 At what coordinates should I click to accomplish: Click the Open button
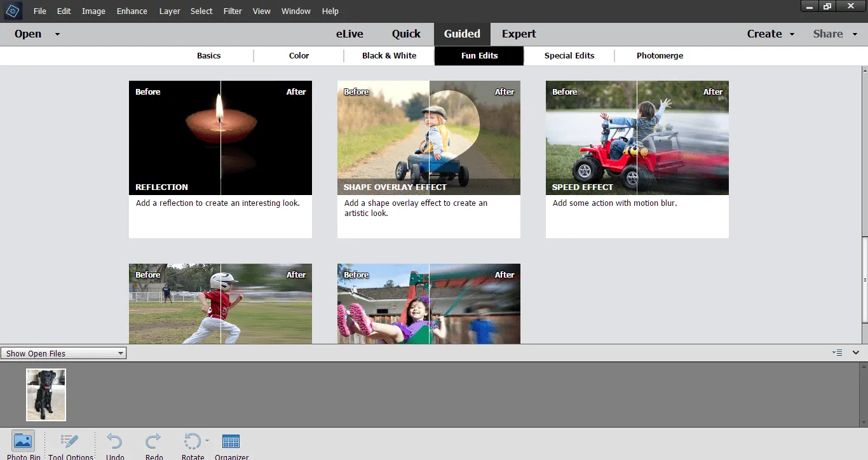pos(28,34)
